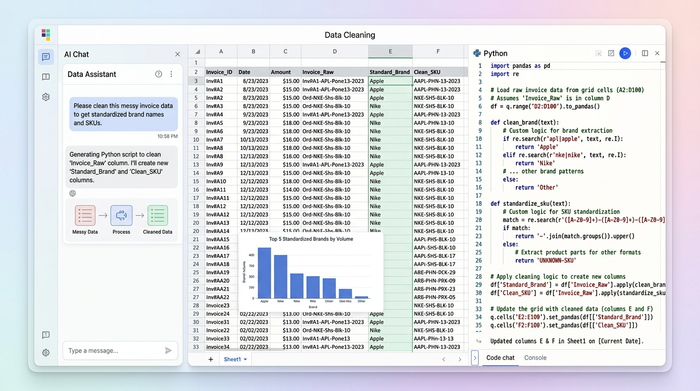The width and height of the screenshot is (700, 391).
Task: Click the Top 5 Standardized Brands chart
Action: point(311,271)
